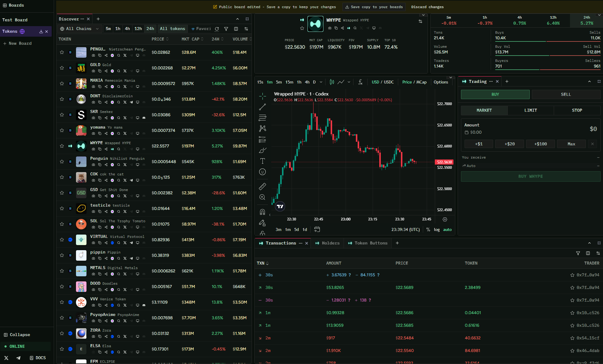Open the All Chains dropdown

[79, 29]
